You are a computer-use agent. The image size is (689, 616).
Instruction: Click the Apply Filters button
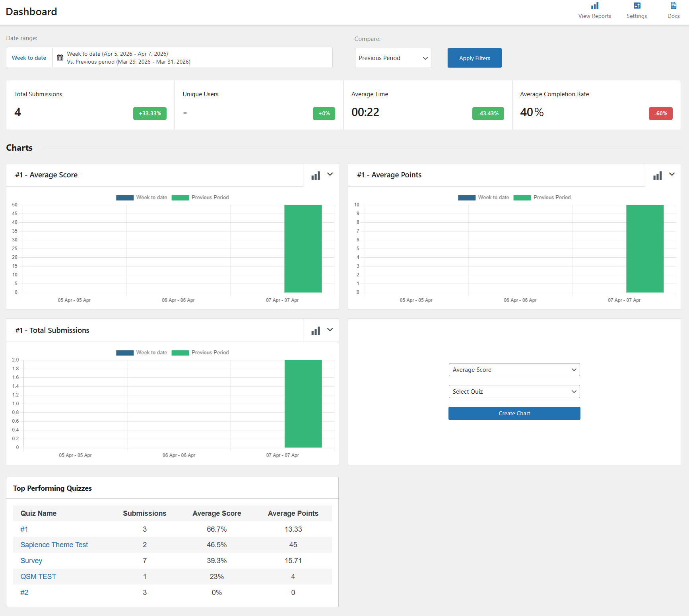point(474,58)
